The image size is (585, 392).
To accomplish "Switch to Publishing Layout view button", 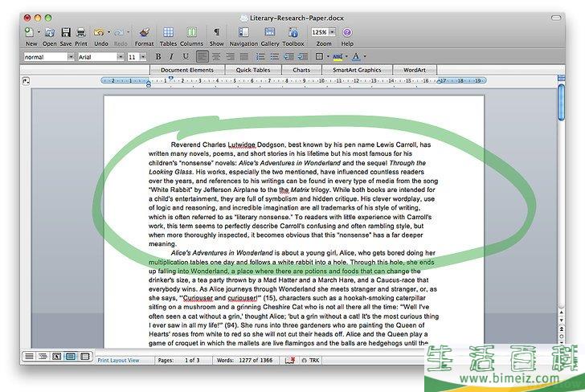I will click(x=57, y=357).
